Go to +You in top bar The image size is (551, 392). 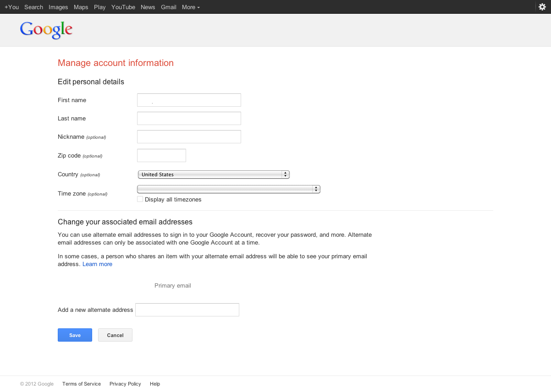pos(11,7)
